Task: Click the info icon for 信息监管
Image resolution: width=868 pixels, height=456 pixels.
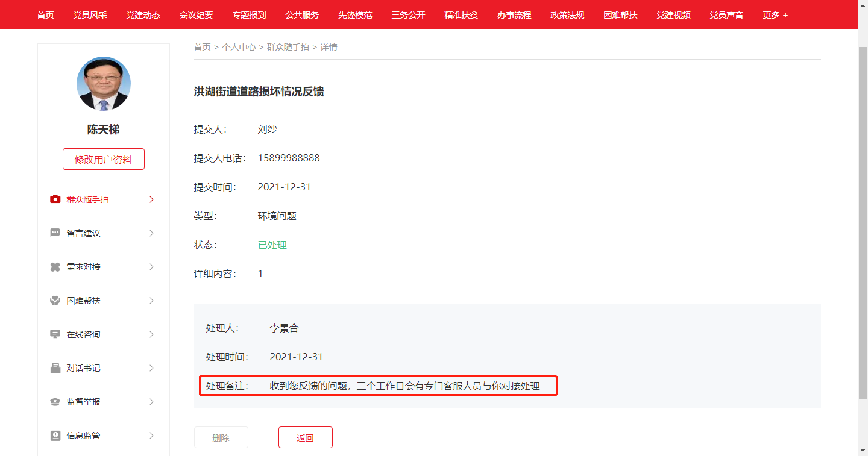Action: point(55,436)
